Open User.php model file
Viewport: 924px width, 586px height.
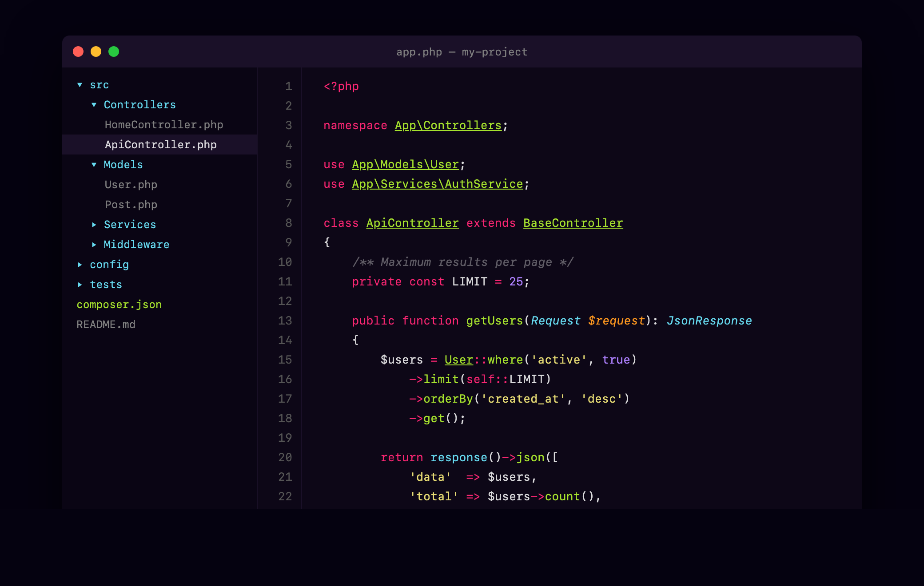131,185
